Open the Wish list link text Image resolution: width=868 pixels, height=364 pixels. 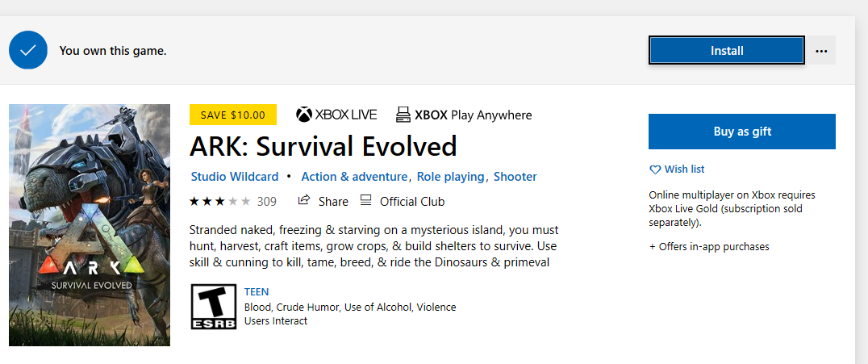point(684,169)
